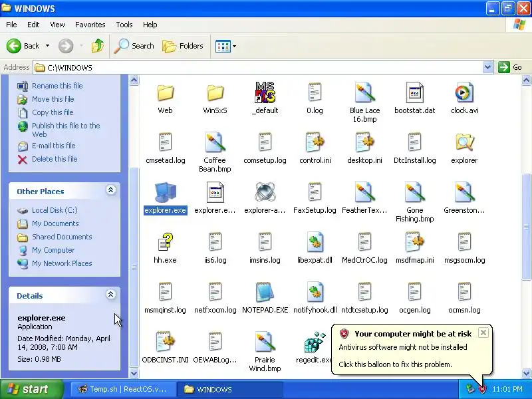This screenshot has height=399, width=532.
Task: Select the msdfmap.ini file
Action: click(414, 242)
